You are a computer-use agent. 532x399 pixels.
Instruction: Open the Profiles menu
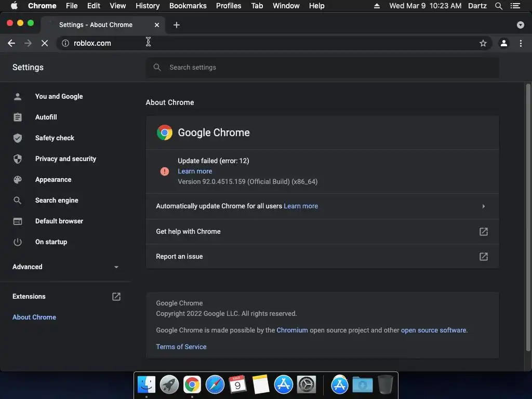tap(229, 6)
